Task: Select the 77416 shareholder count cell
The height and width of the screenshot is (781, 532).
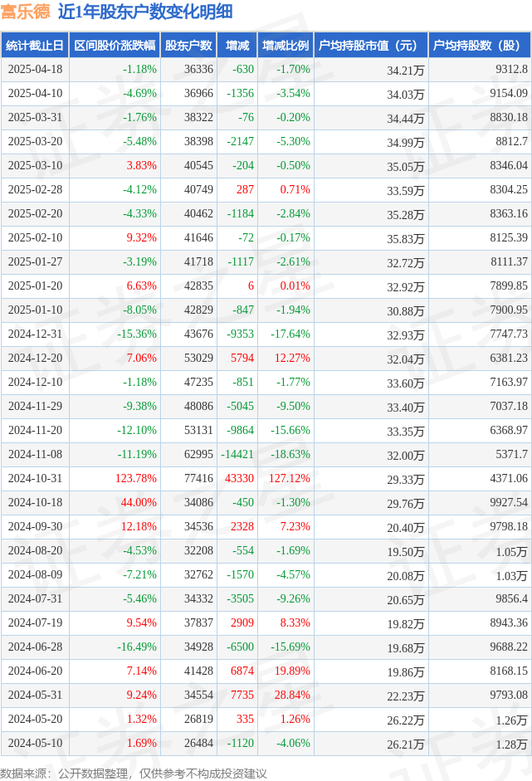Action: coord(198,478)
